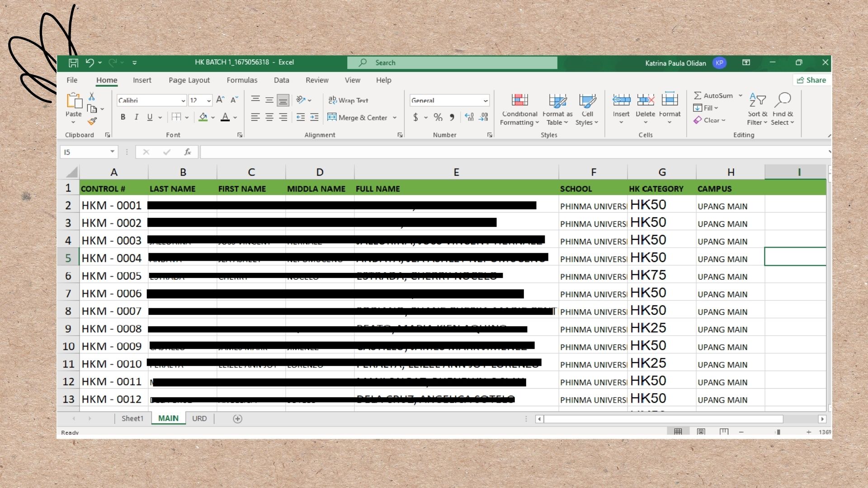
Task: Click the Percent Style icon
Action: coord(438,117)
